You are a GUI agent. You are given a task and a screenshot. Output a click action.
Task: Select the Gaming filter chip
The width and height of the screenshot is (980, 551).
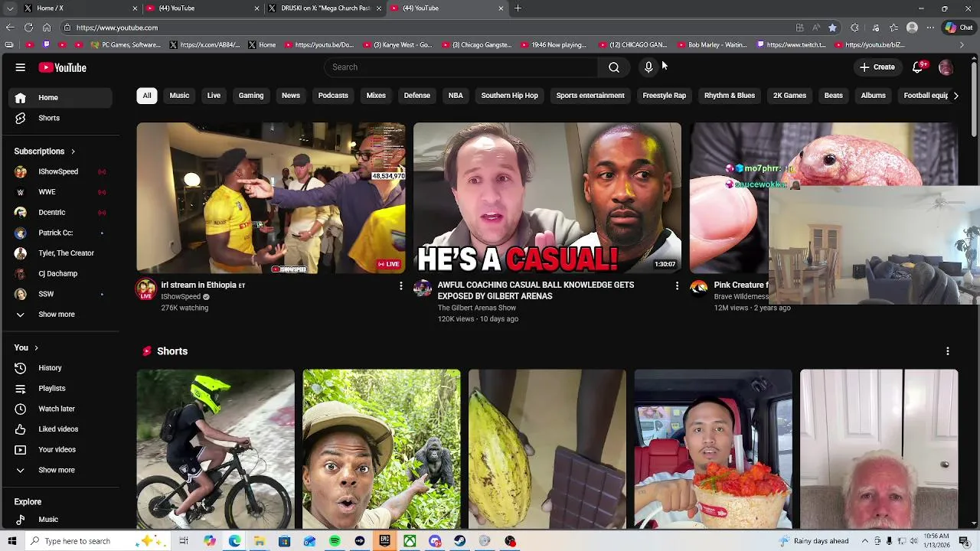coord(251,96)
